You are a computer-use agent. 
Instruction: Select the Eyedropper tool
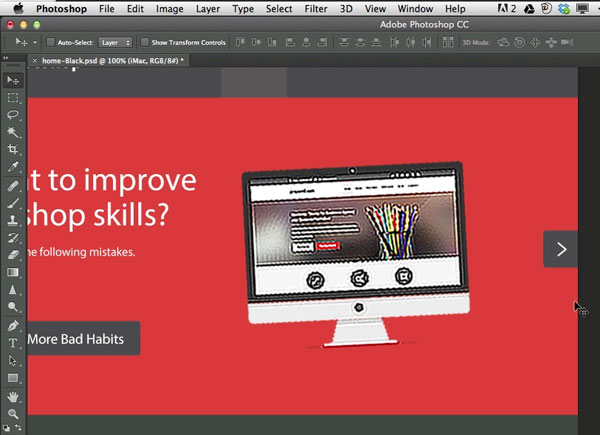13,167
